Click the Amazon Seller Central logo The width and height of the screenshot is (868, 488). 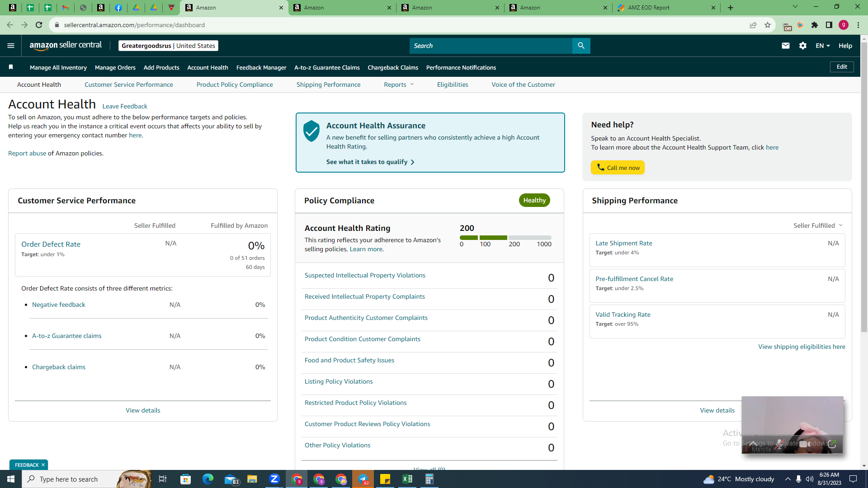[66, 46]
